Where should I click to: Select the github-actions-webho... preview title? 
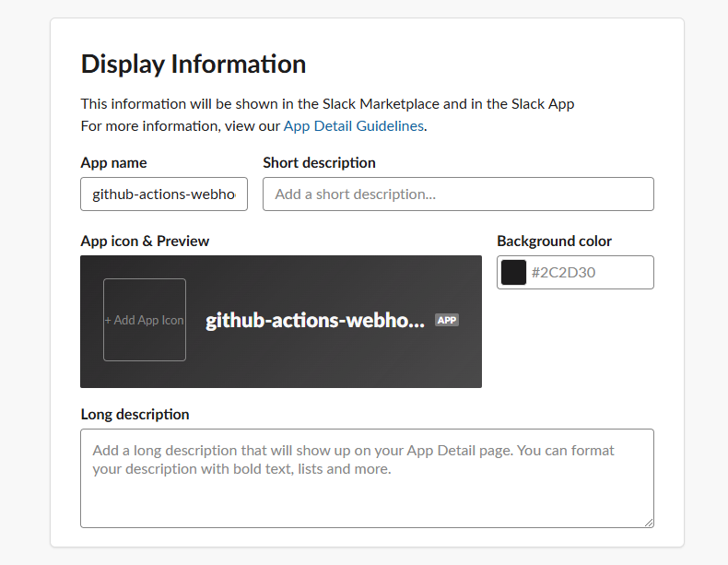[315, 320]
